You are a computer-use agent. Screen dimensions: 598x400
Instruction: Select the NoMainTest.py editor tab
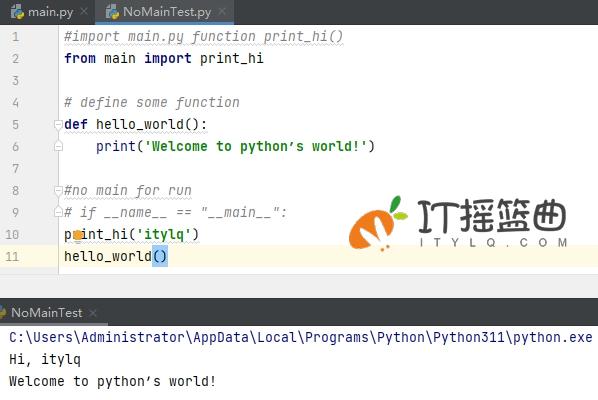click(164, 12)
